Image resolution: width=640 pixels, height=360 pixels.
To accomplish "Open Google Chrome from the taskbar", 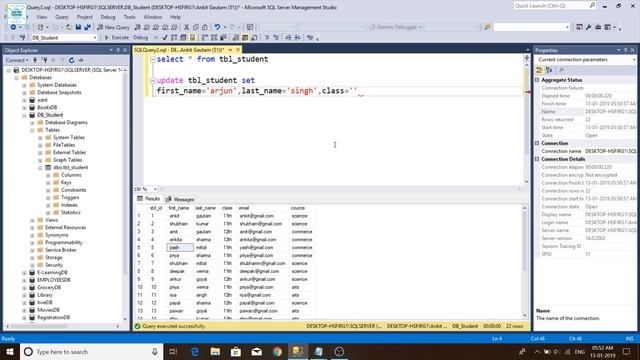I will point(277,351).
